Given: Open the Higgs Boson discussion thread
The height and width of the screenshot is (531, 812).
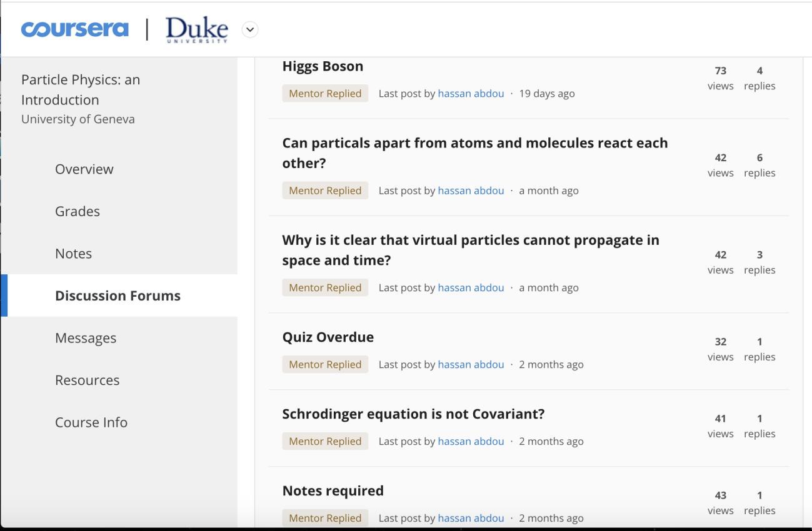Looking at the screenshot, I should click(x=323, y=66).
